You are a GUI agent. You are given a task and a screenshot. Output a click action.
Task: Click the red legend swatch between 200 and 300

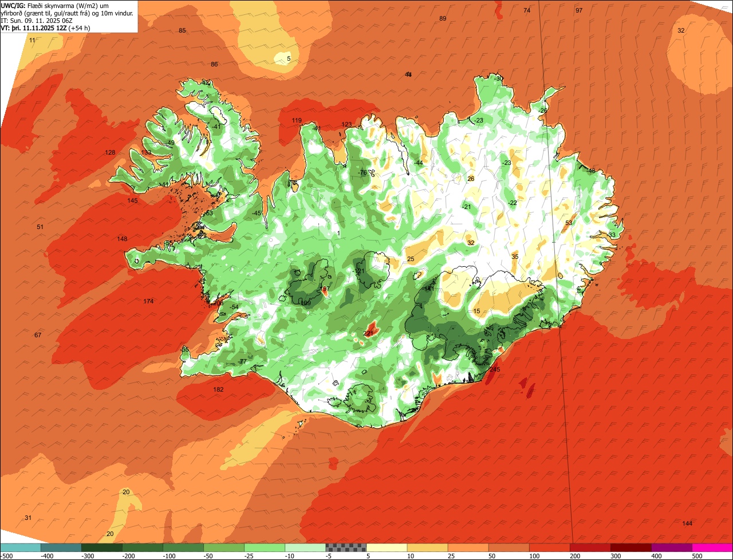tap(590, 547)
